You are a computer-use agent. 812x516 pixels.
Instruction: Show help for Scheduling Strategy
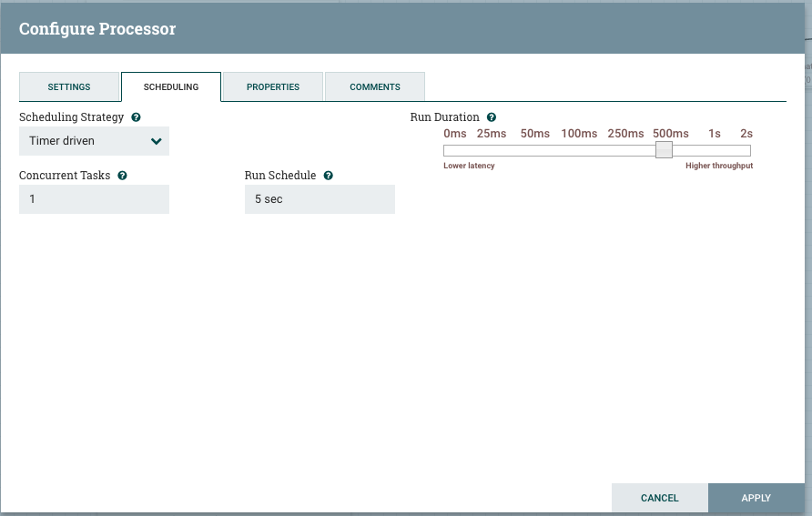pyautogui.click(x=136, y=117)
